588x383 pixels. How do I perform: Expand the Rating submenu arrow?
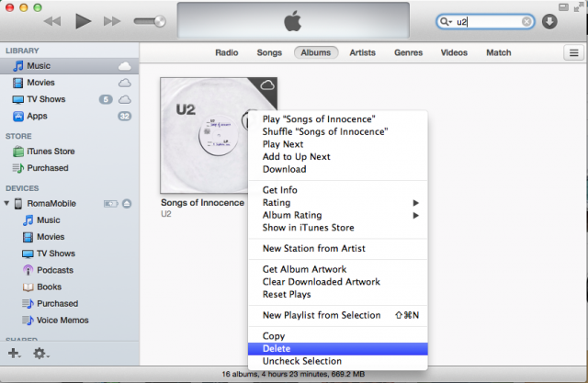415,203
